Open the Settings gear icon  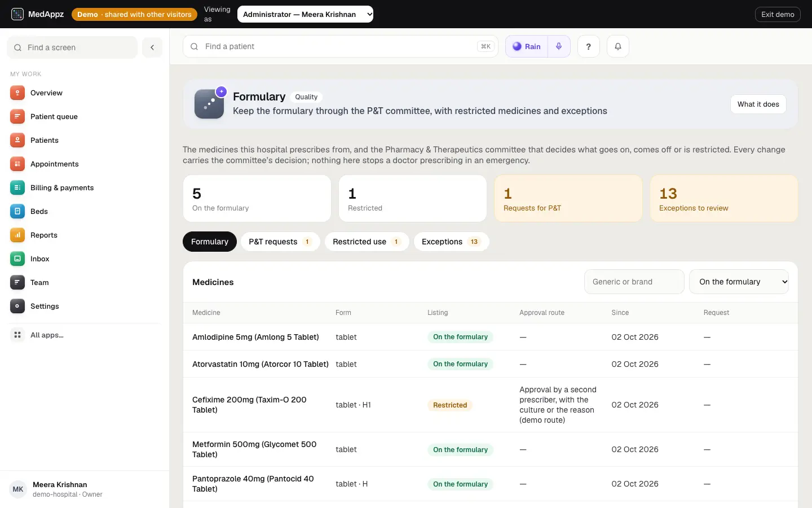tap(17, 306)
